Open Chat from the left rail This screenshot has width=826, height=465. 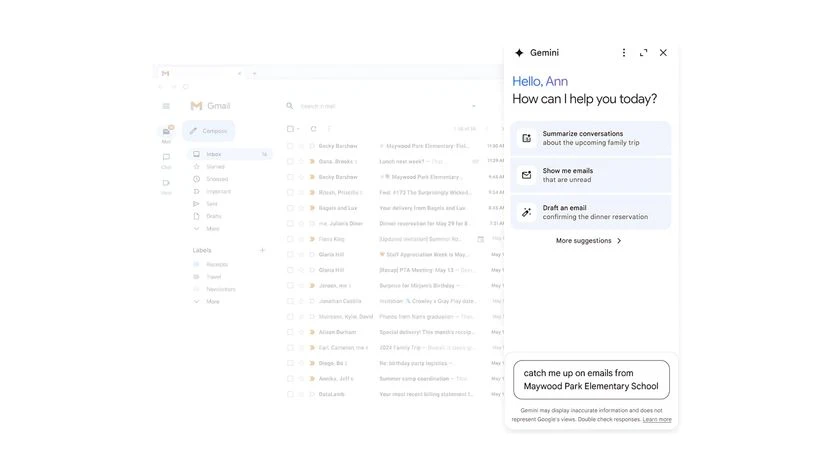click(x=166, y=159)
